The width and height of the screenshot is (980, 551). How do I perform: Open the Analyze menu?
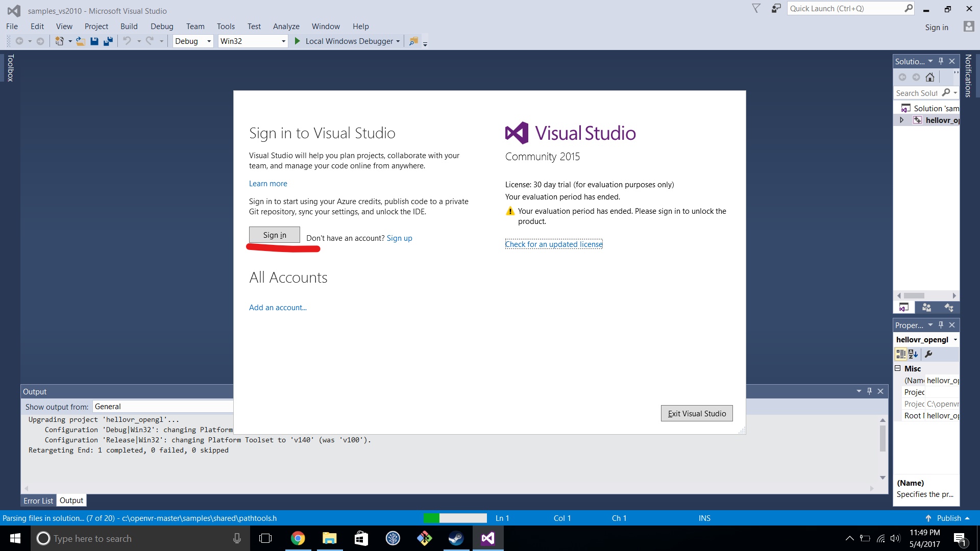pos(286,27)
